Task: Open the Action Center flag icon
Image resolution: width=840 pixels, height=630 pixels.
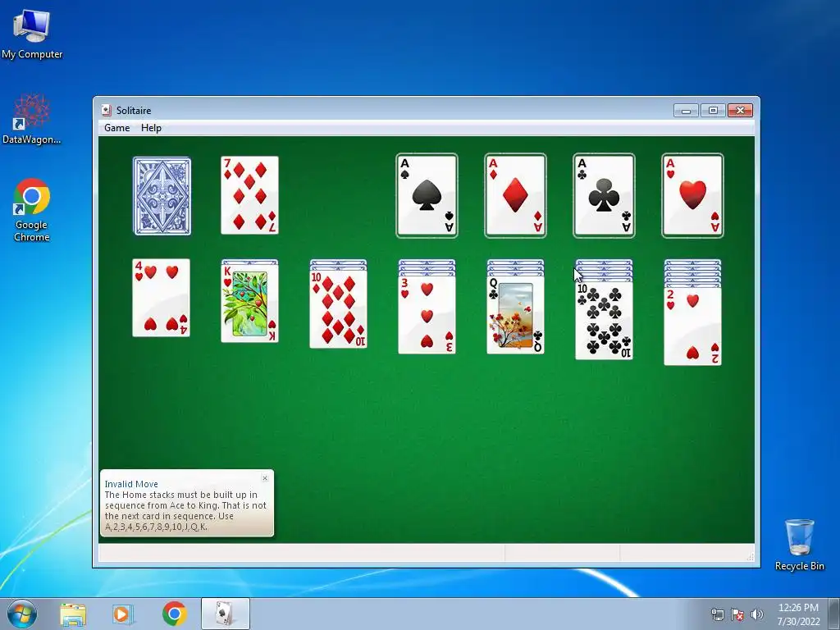Action: point(737,614)
